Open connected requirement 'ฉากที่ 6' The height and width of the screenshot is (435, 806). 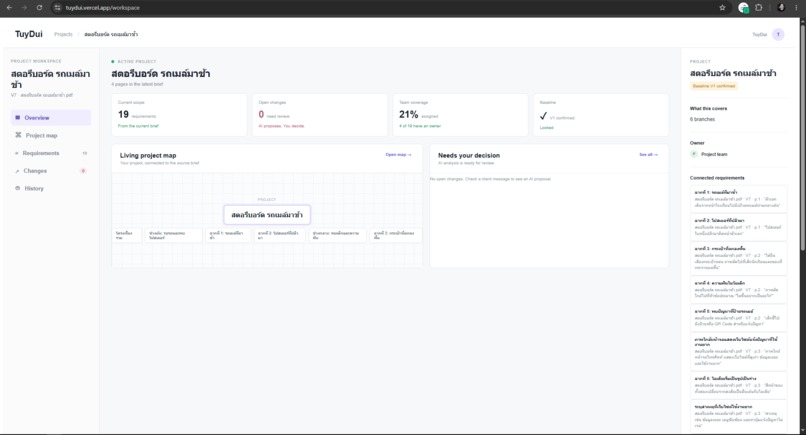click(738, 385)
